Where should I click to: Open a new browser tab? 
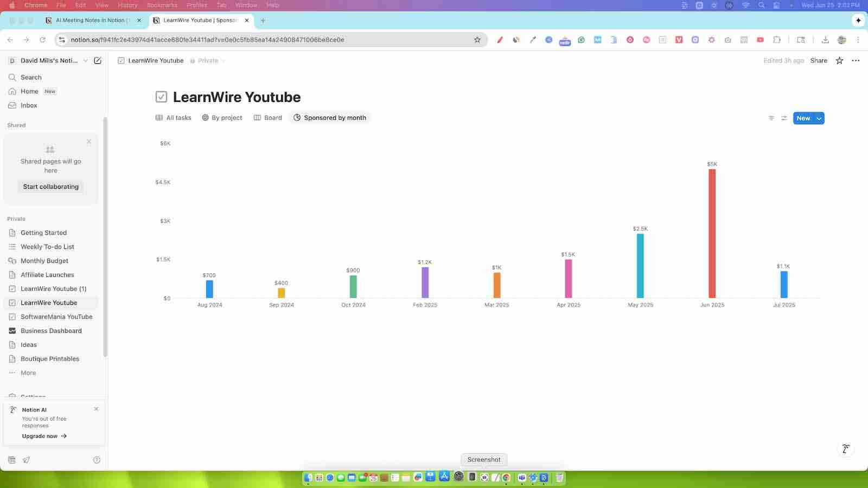(263, 20)
